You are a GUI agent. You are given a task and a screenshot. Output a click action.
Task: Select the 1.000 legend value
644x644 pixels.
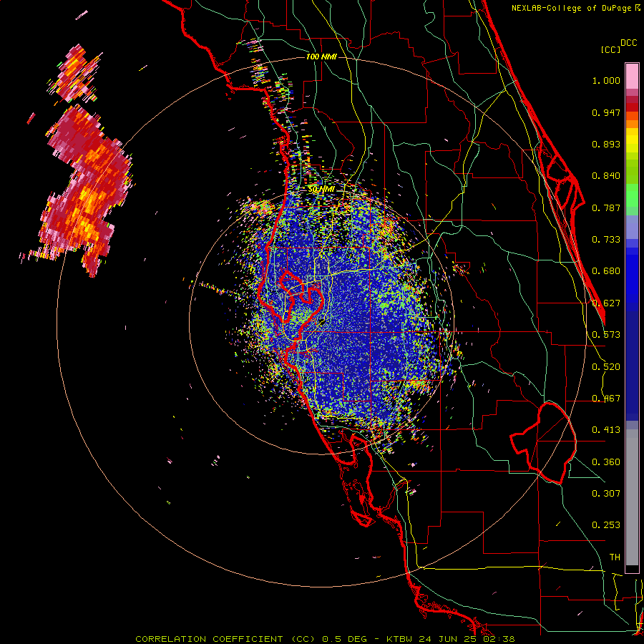(606, 80)
